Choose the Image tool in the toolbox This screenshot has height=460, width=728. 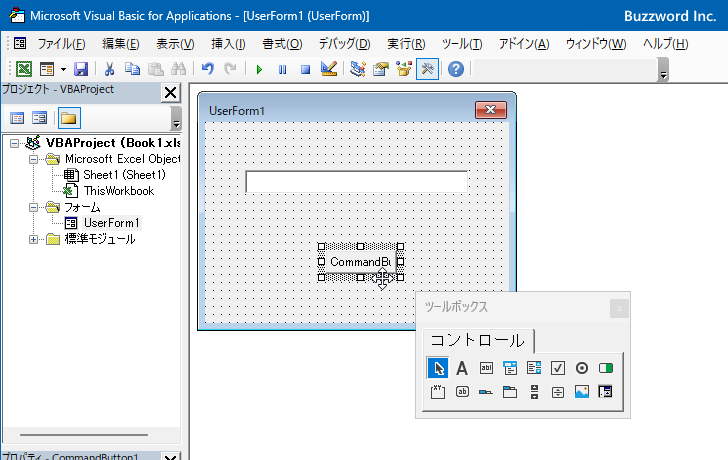point(582,392)
